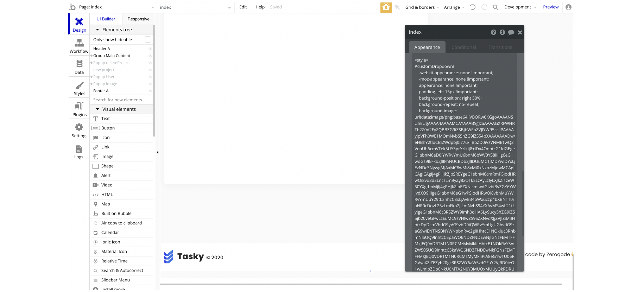Add an Icon visual element
The width and height of the screenshot is (644, 292).
[x=122, y=138]
